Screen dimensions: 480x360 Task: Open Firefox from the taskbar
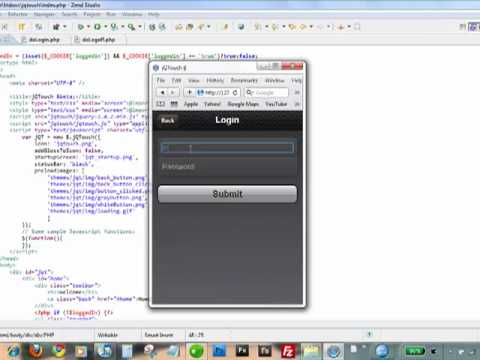[x=36, y=351]
